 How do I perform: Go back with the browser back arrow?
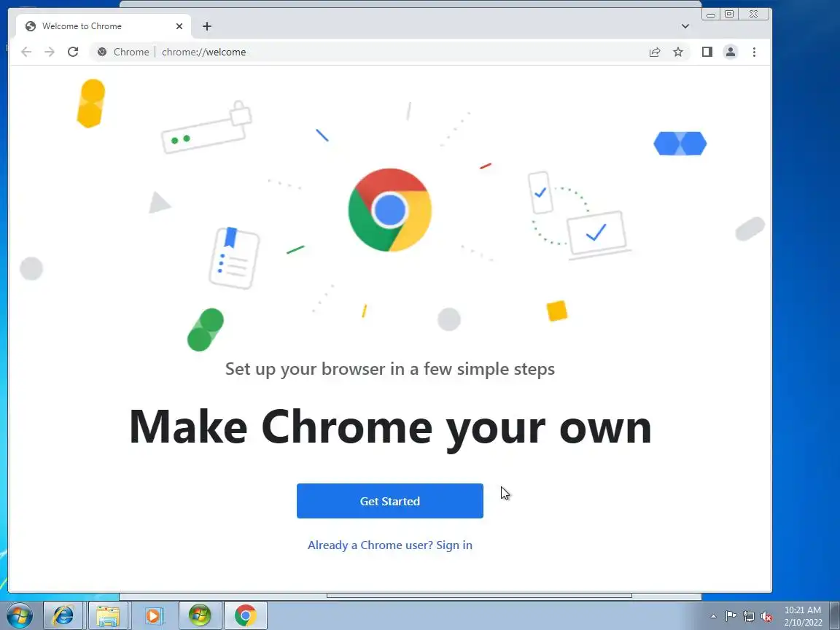click(26, 52)
